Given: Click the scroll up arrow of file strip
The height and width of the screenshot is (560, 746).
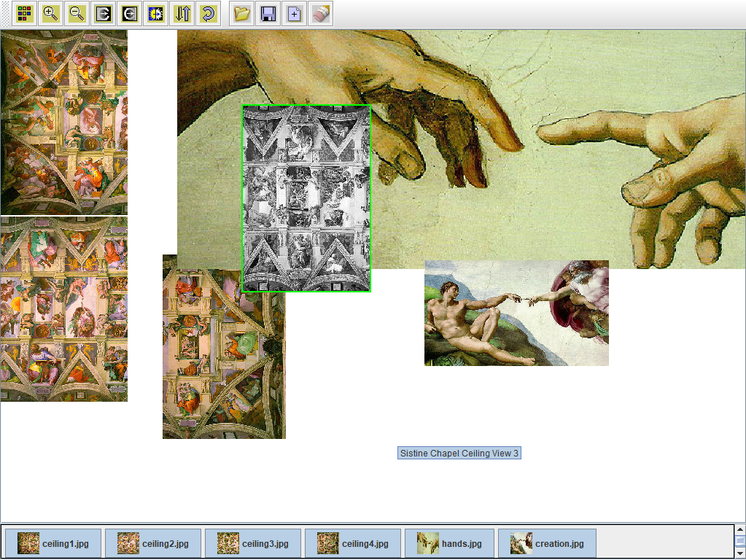Looking at the screenshot, I should (740, 529).
